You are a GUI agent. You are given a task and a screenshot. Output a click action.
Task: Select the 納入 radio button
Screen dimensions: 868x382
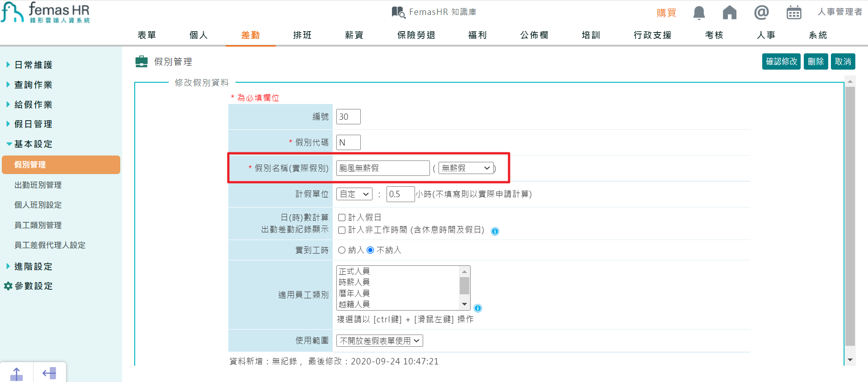(x=342, y=250)
